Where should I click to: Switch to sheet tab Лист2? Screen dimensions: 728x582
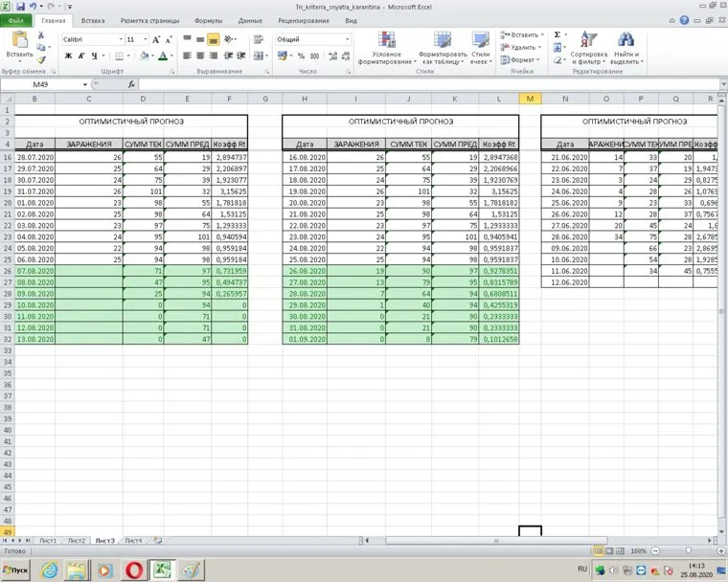(x=77, y=541)
